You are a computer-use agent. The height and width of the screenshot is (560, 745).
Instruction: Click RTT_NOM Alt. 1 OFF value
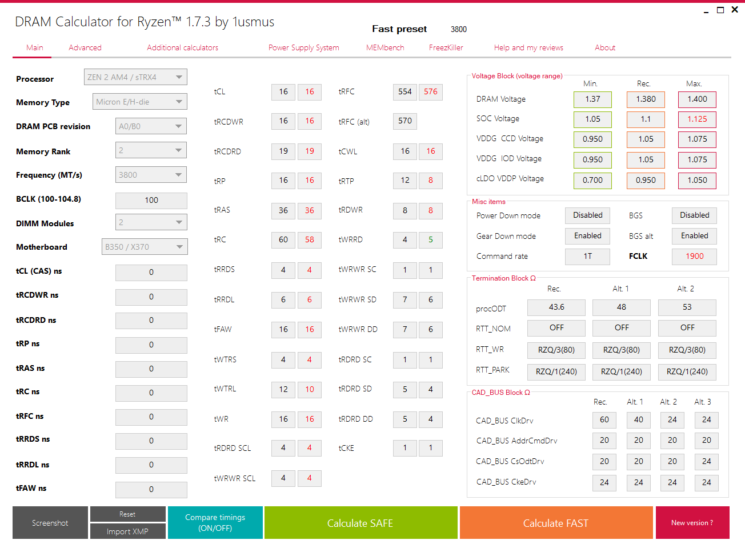point(622,328)
